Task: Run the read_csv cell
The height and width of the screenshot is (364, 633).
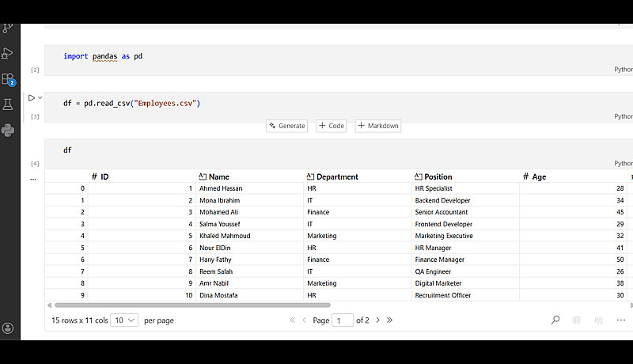Action: click(x=32, y=98)
